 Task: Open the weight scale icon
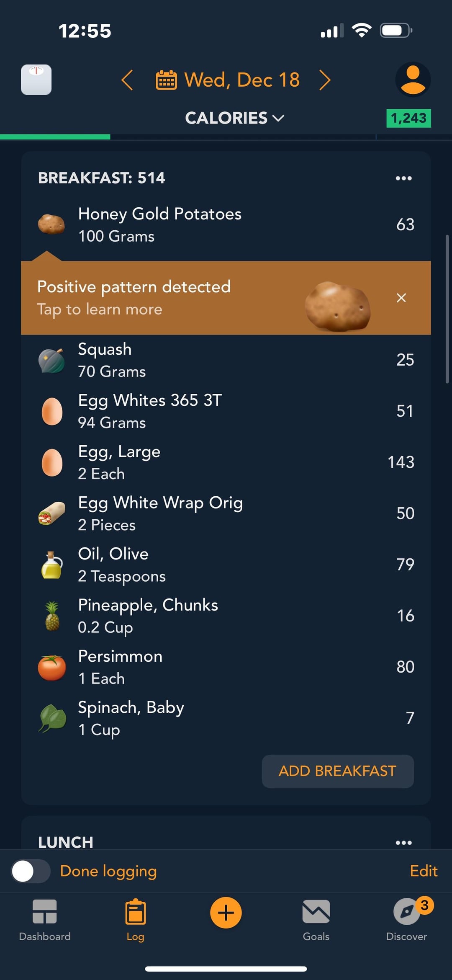36,80
